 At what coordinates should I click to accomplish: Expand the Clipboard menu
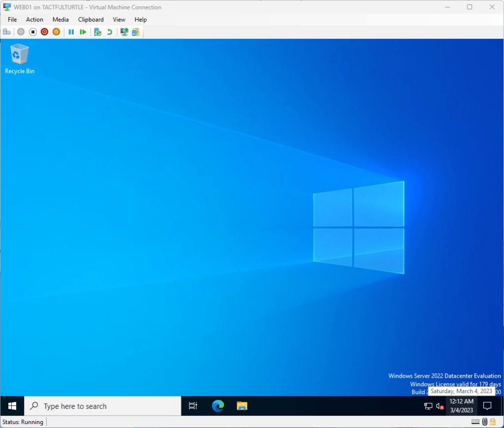tap(91, 20)
